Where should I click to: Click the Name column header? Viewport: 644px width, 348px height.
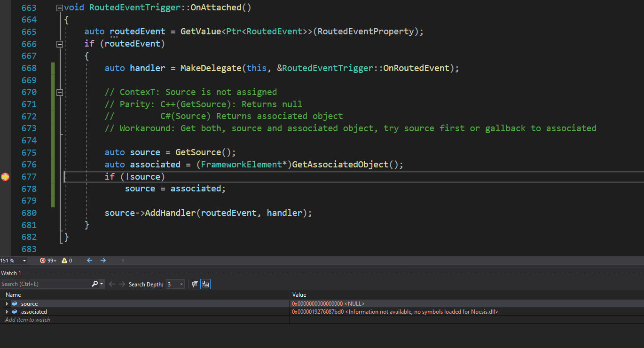146,295
